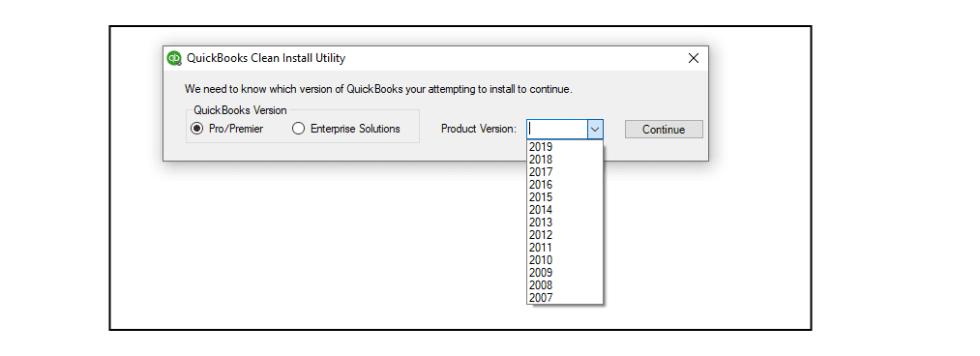Choose 2016 from the version list
Image resolution: width=980 pixels, height=356 pixels.
[564, 185]
